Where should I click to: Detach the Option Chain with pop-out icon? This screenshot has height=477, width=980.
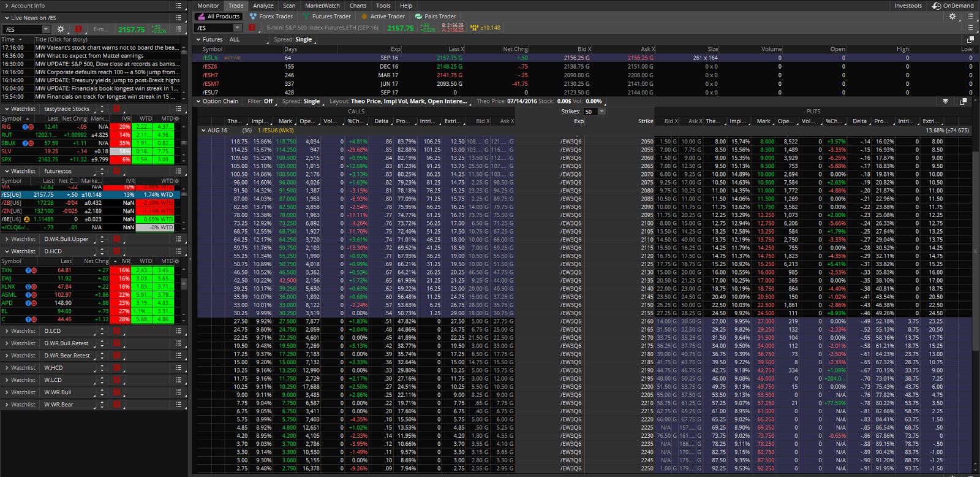[x=963, y=101]
